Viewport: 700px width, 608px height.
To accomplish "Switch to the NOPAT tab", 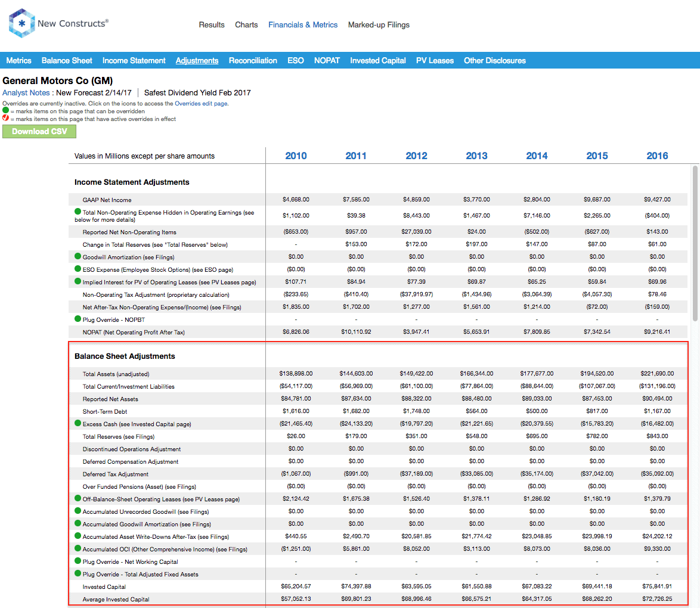I will [x=327, y=61].
